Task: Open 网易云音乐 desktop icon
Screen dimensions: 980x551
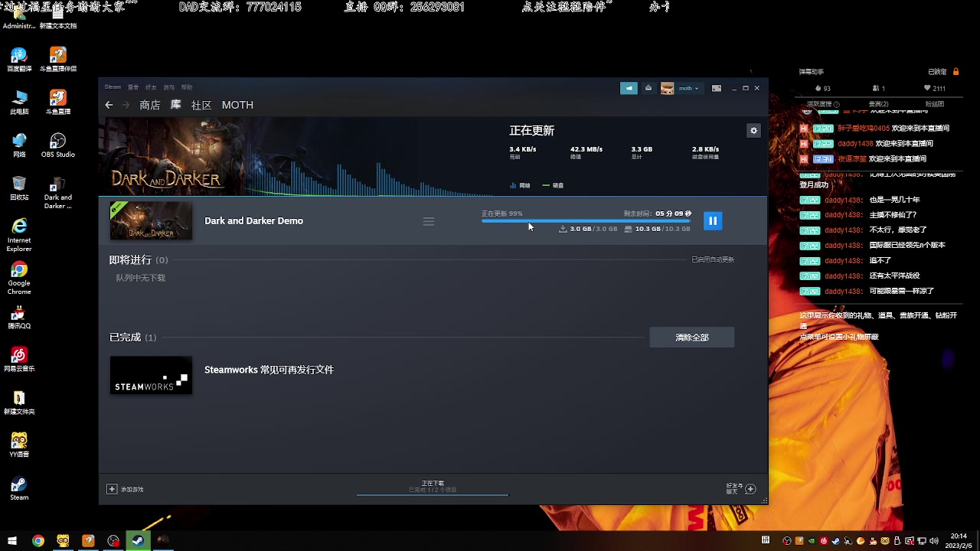Action: point(19,360)
